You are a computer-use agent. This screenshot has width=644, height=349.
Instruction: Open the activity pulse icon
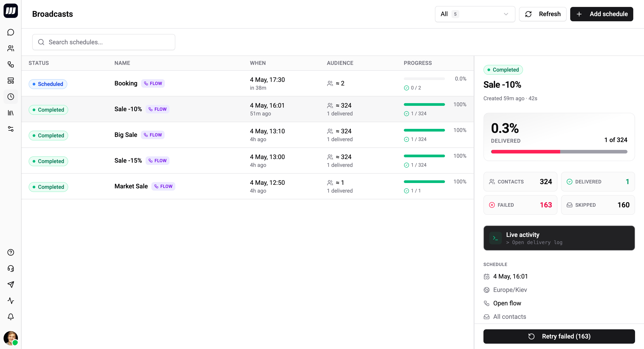pyautogui.click(x=11, y=301)
